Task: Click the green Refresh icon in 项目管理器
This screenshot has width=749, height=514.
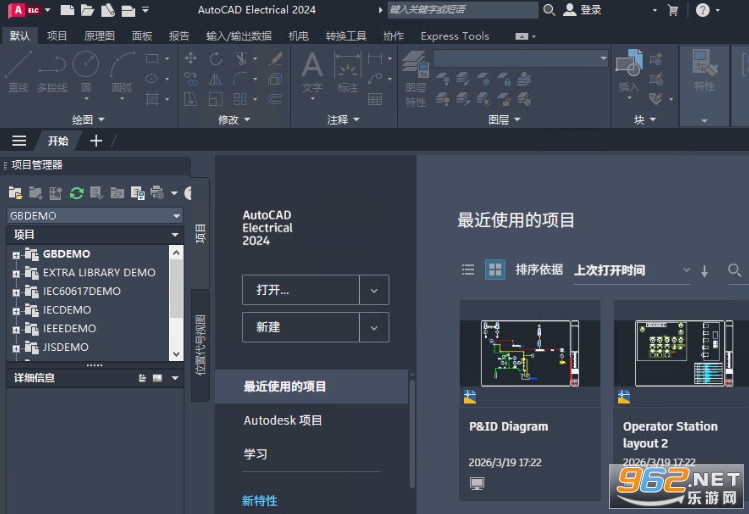Action: 76,193
